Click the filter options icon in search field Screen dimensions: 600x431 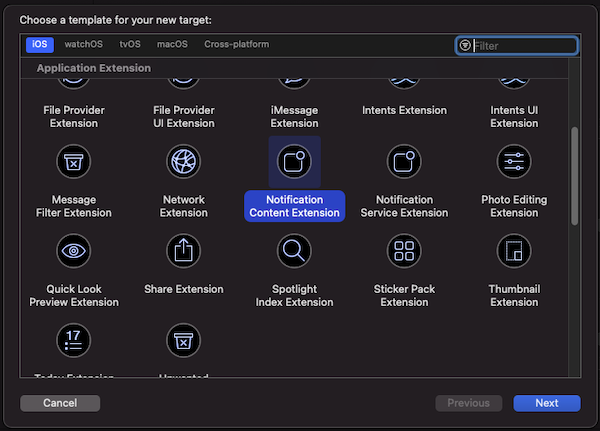click(465, 46)
